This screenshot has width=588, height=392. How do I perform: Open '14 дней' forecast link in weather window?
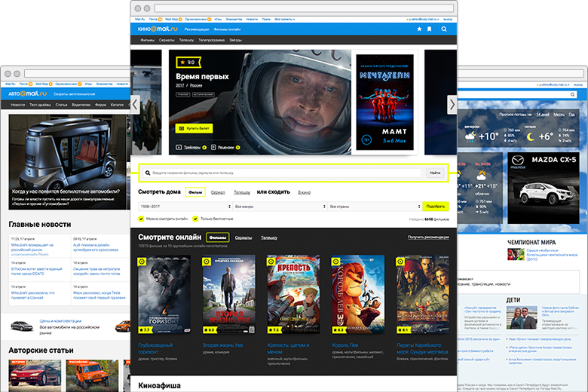pyautogui.click(x=543, y=115)
